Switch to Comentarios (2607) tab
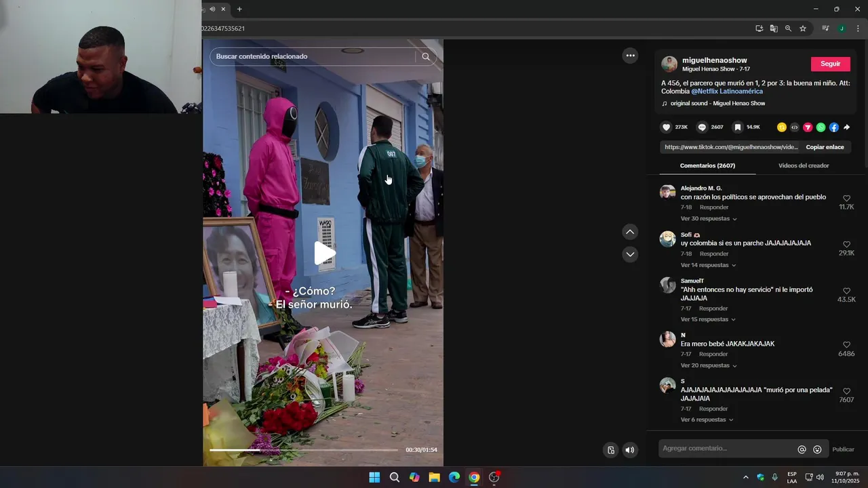868x488 pixels. pos(707,165)
